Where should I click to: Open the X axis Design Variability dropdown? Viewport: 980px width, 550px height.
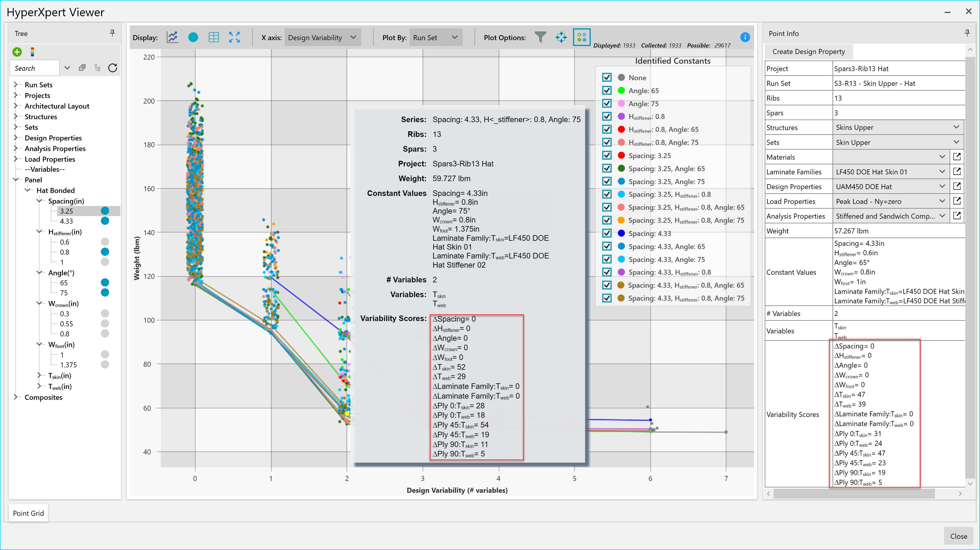pyautogui.click(x=323, y=37)
